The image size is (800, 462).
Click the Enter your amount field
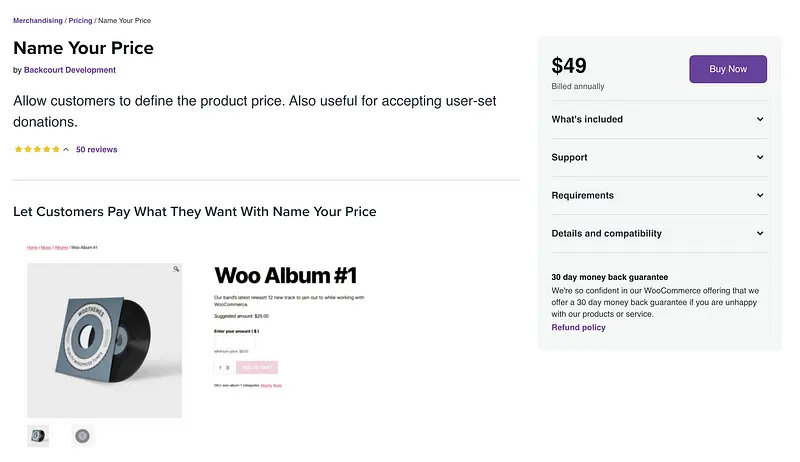coord(235,342)
